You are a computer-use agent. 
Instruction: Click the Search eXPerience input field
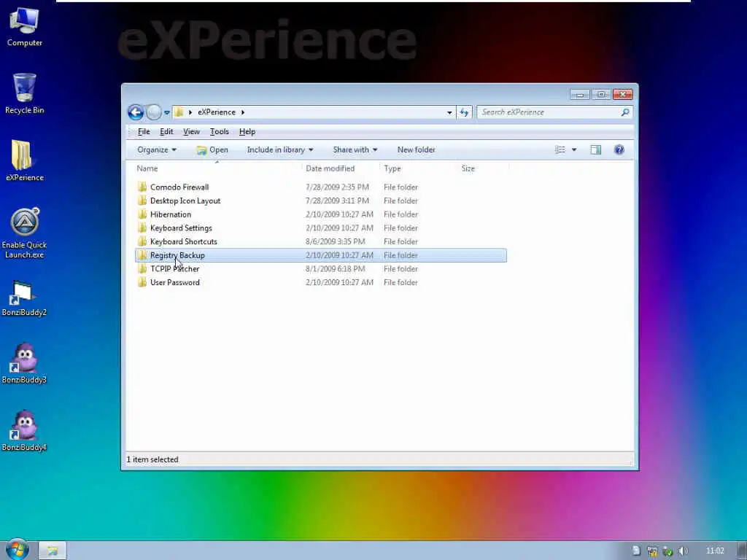tap(549, 112)
